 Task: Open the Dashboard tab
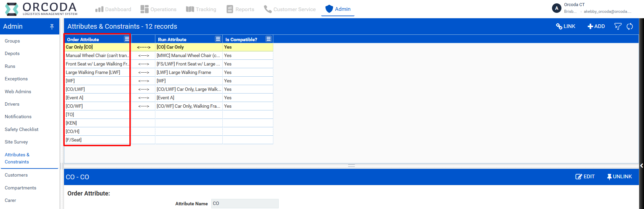point(113,9)
